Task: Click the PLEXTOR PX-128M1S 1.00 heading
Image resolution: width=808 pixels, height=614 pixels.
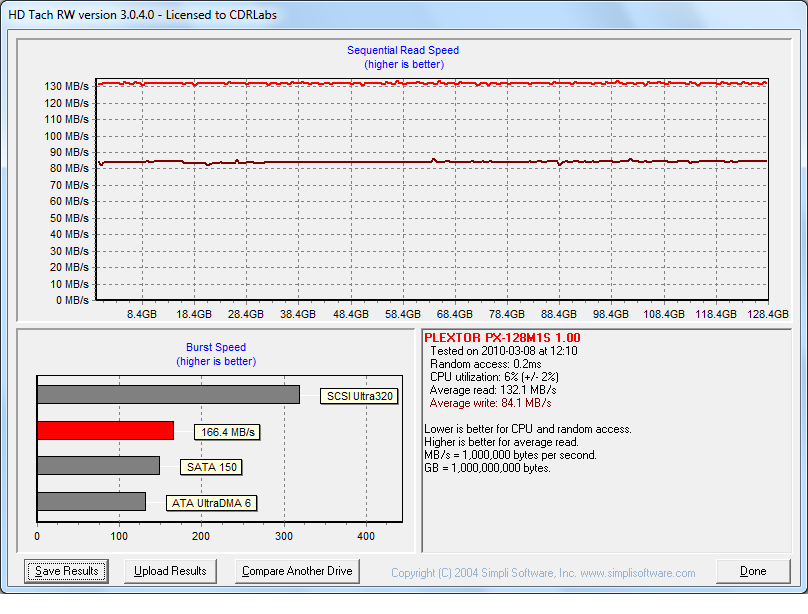Action: [x=502, y=338]
